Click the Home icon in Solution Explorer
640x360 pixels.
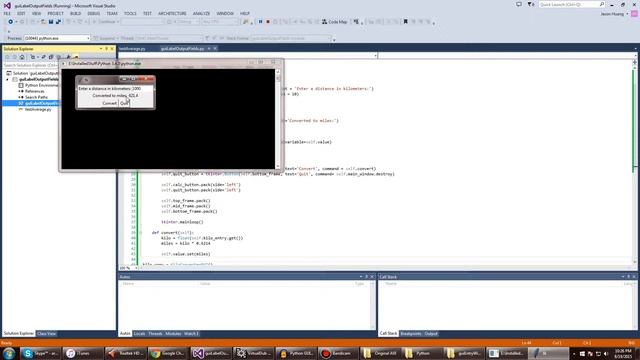click(22, 57)
